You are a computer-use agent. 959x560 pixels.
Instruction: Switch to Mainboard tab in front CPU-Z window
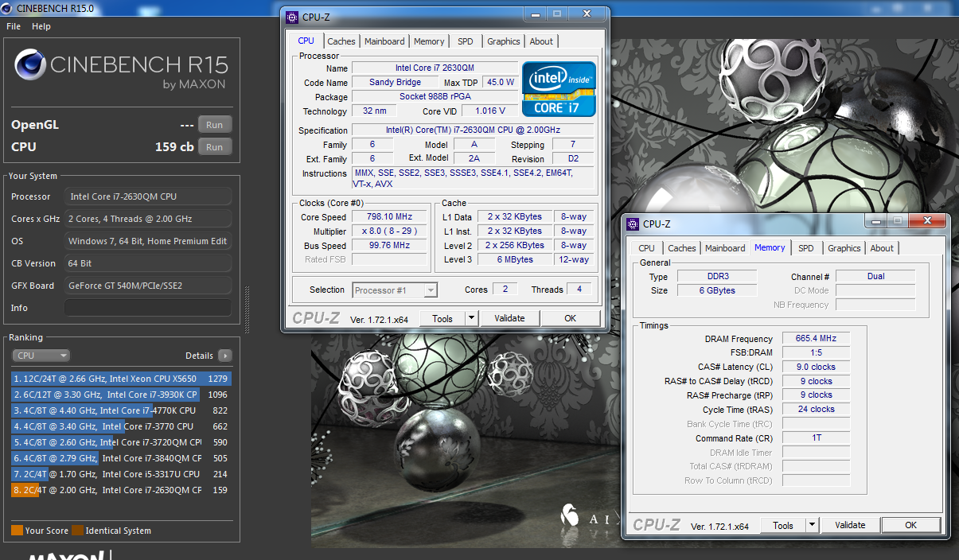[x=384, y=41]
